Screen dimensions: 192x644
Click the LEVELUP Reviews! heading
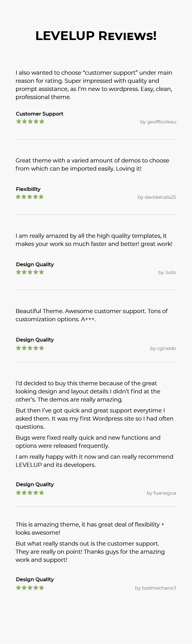click(x=96, y=36)
